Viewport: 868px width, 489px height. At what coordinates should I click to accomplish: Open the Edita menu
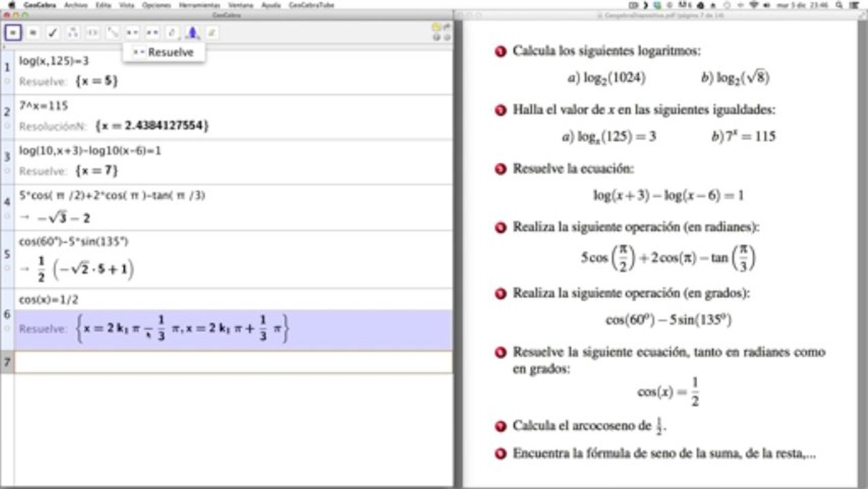coord(103,5)
